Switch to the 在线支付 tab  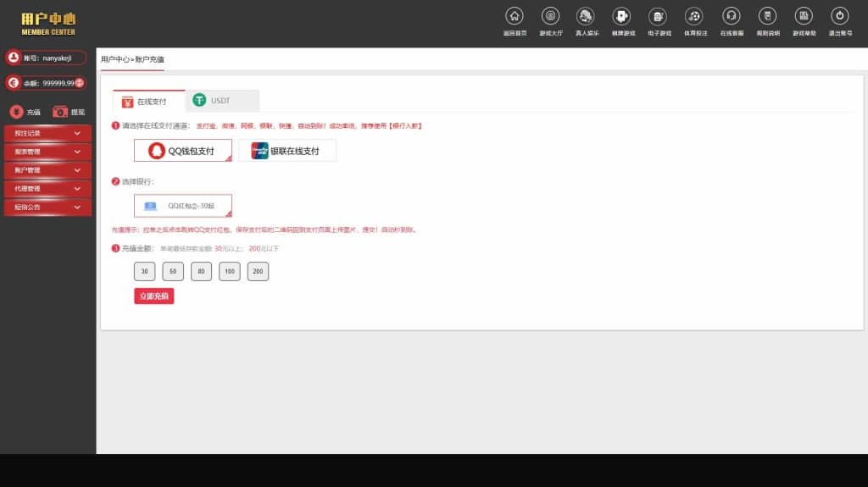pos(149,101)
